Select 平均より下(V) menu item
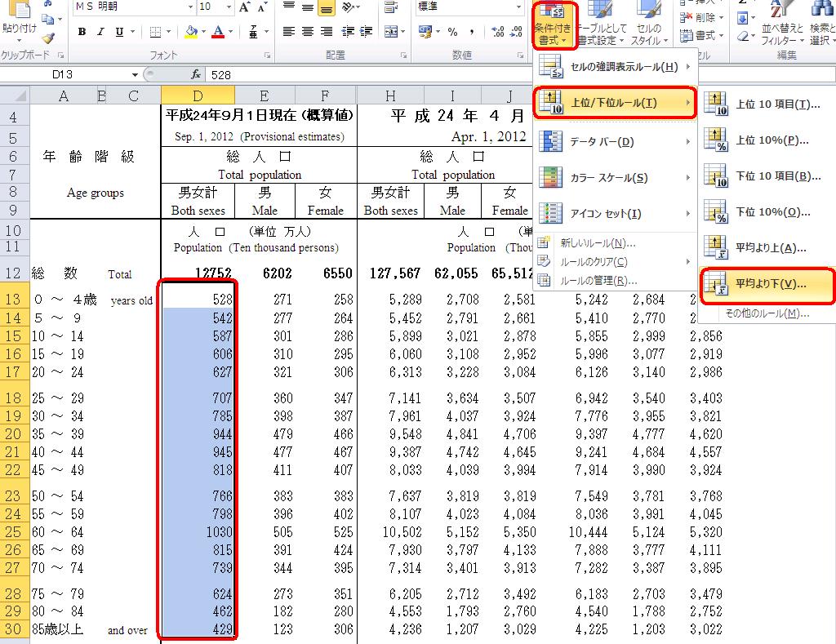The width and height of the screenshot is (836, 644). click(767, 284)
